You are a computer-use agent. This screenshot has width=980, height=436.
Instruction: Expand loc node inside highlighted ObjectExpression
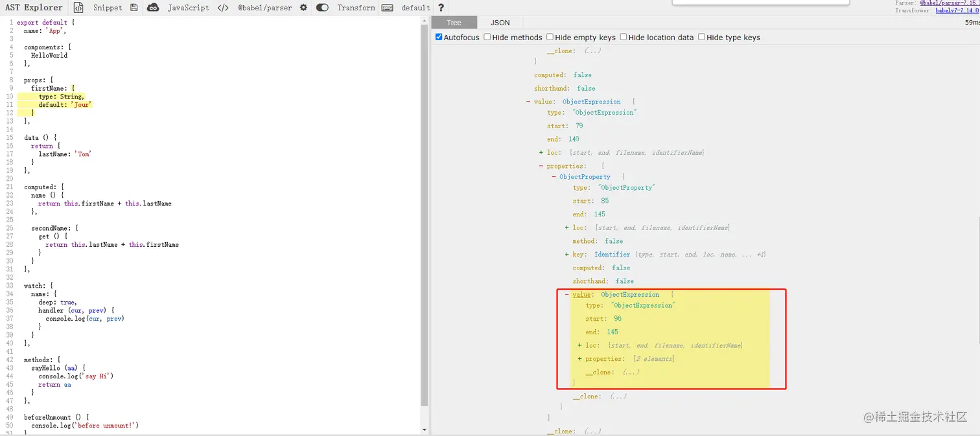coord(579,345)
